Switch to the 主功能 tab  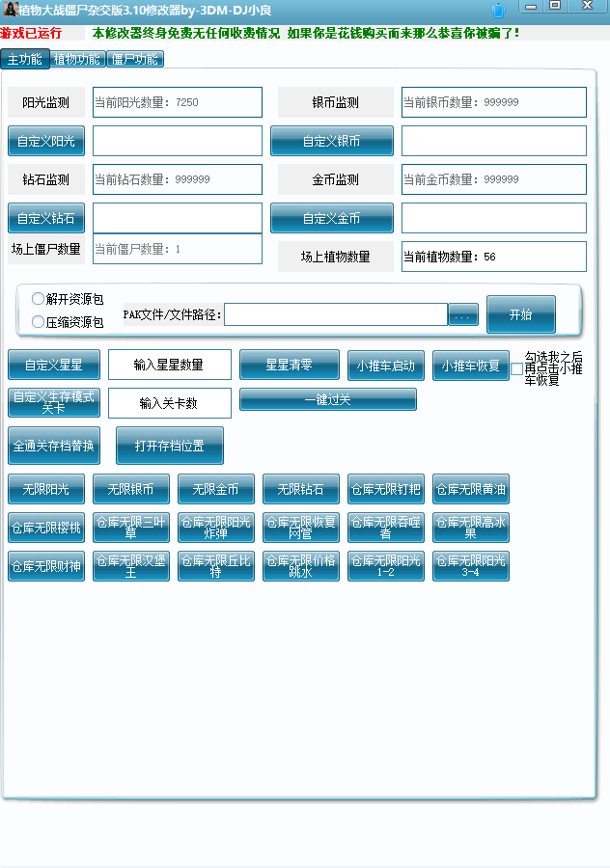click(x=25, y=59)
